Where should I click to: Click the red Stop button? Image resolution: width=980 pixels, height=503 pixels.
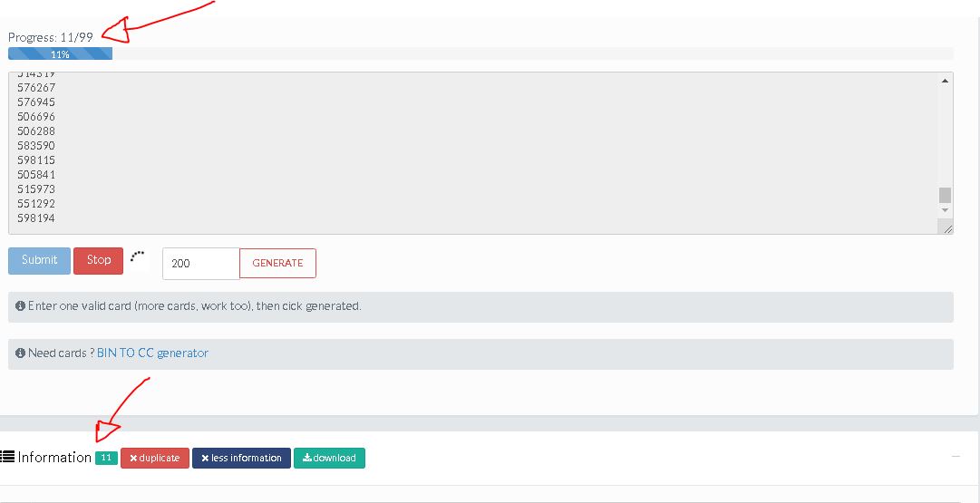tap(98, 260)
